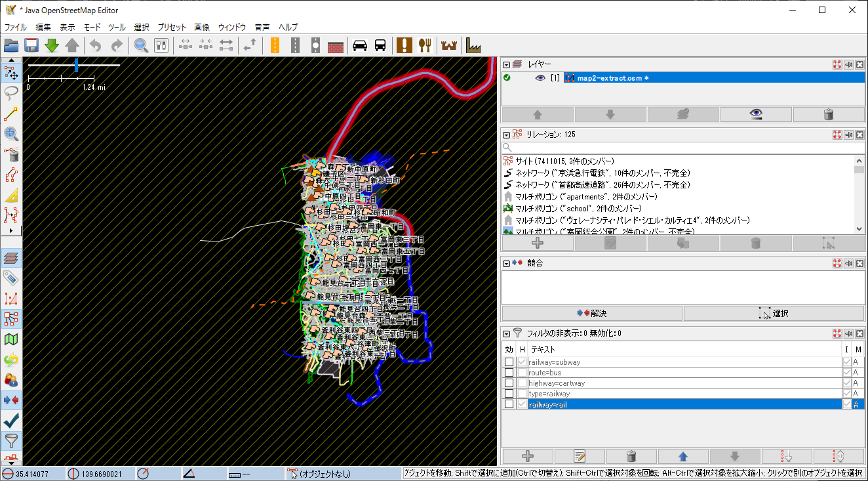Select the Lasso selection tool

point(11,93)
